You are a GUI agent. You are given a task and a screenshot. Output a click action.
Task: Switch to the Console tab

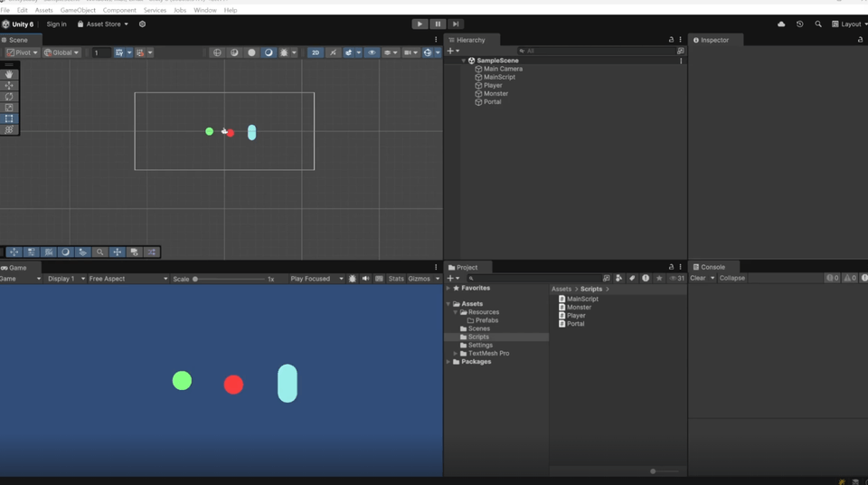[x=712, y=267]
